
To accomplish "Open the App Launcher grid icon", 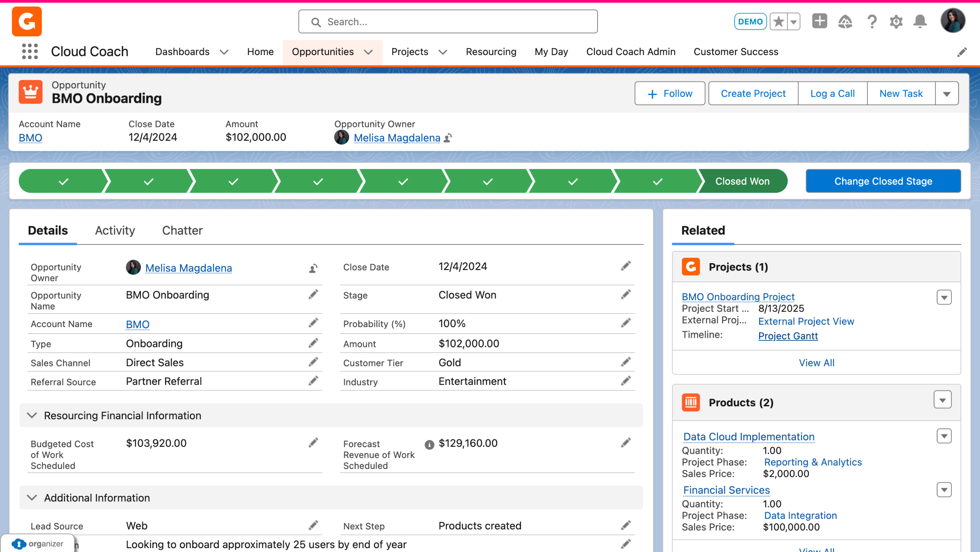I will (x=30, y=51).
